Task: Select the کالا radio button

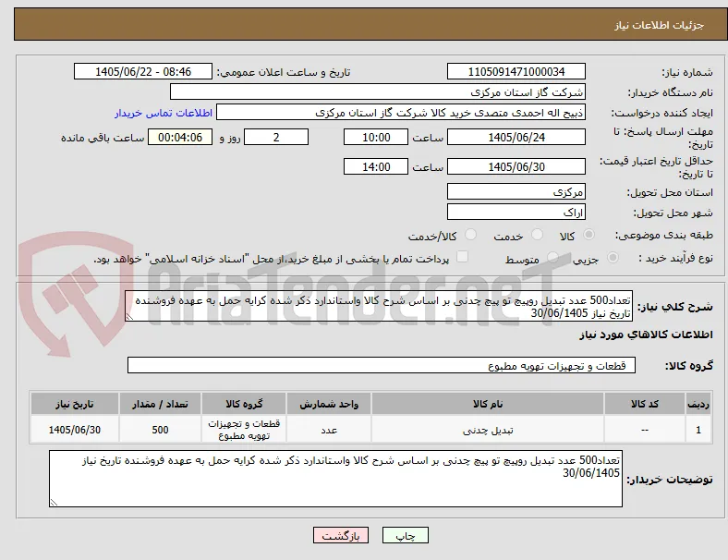Action: (588, 235)
